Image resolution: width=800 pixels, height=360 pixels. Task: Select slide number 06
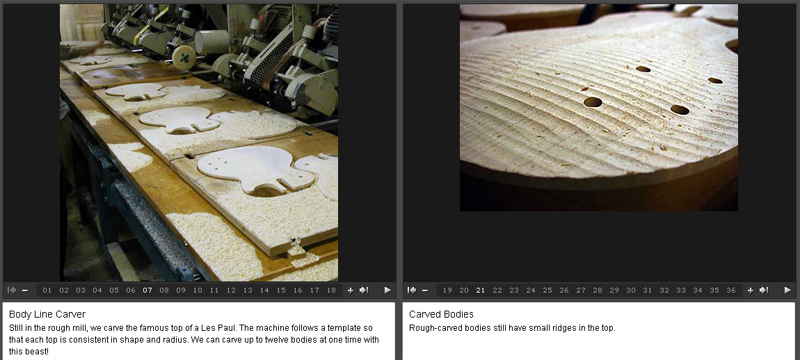[131, 290]
